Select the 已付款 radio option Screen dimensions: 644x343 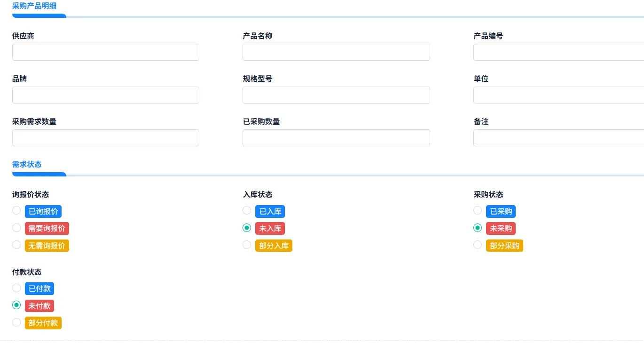pos(16,288)
